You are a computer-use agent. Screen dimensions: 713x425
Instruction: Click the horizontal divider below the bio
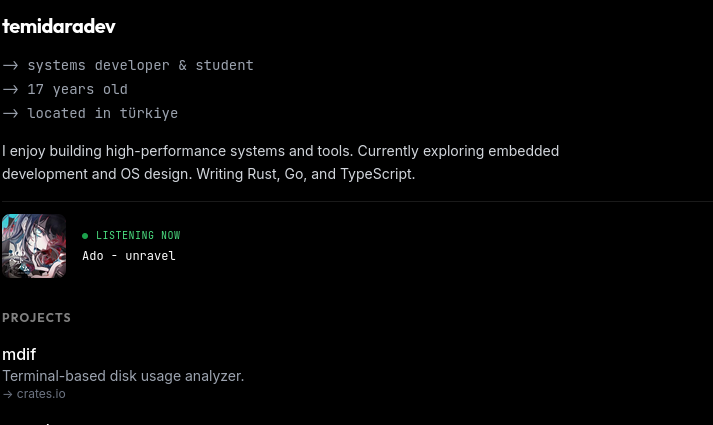tap(356, 202)
